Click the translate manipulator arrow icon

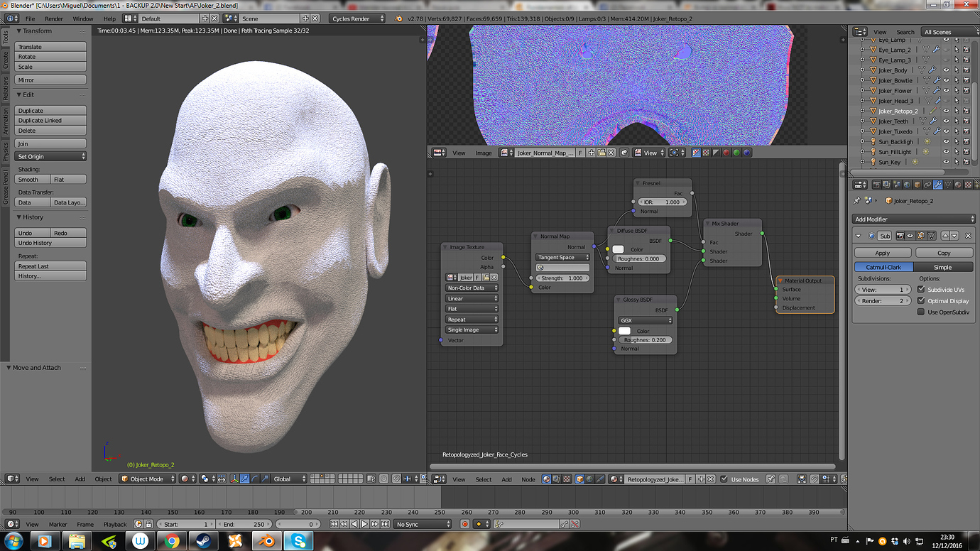point(245,479)
